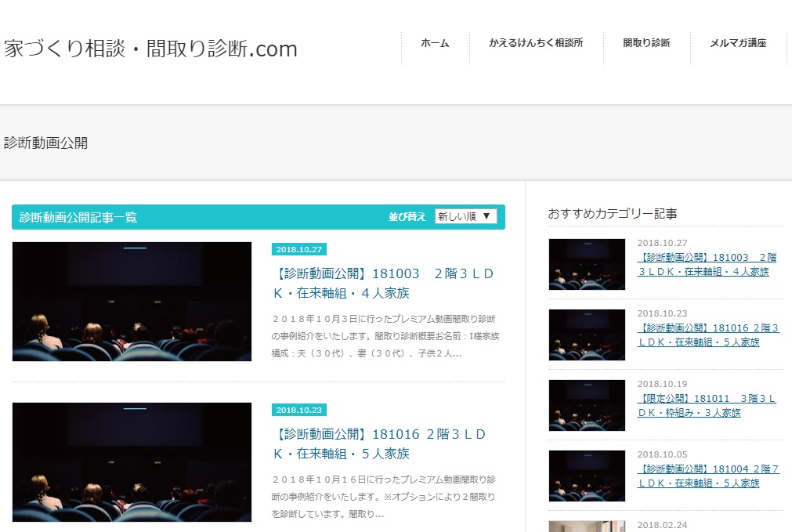Click sidebar thumbnail beside 2018.10.23 entry
792x532 pixels.
(x=587, y=335)
